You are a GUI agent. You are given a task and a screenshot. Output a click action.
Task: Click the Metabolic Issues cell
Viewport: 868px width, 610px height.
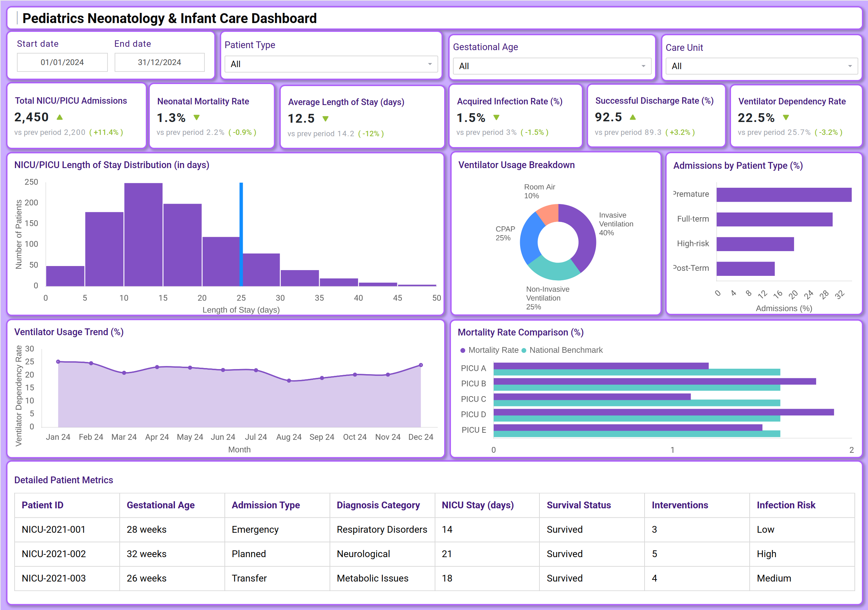382,578
